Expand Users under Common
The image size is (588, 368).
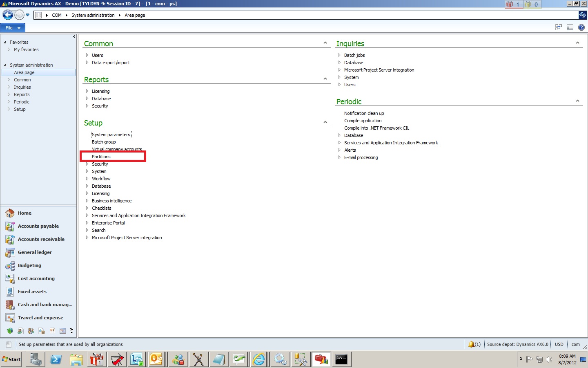pos(87,55)
